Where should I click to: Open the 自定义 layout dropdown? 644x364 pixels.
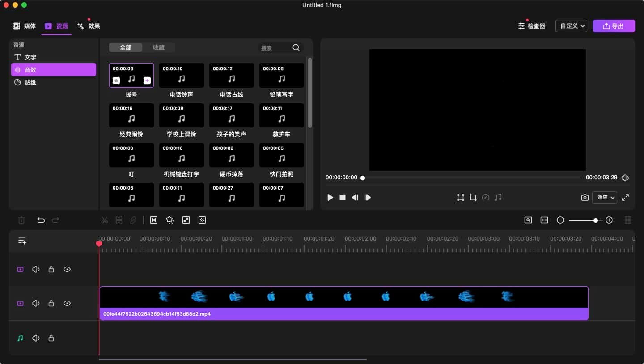571,26
